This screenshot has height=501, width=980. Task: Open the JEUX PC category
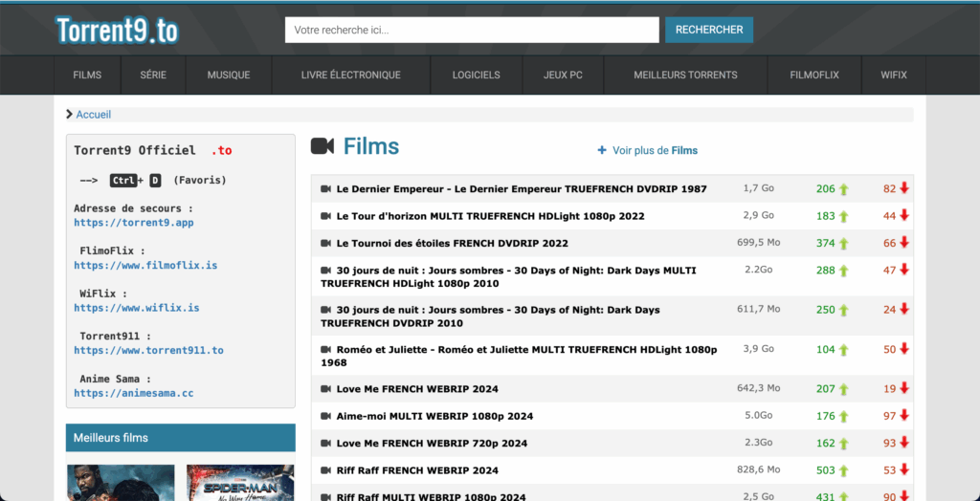point(563,75)
